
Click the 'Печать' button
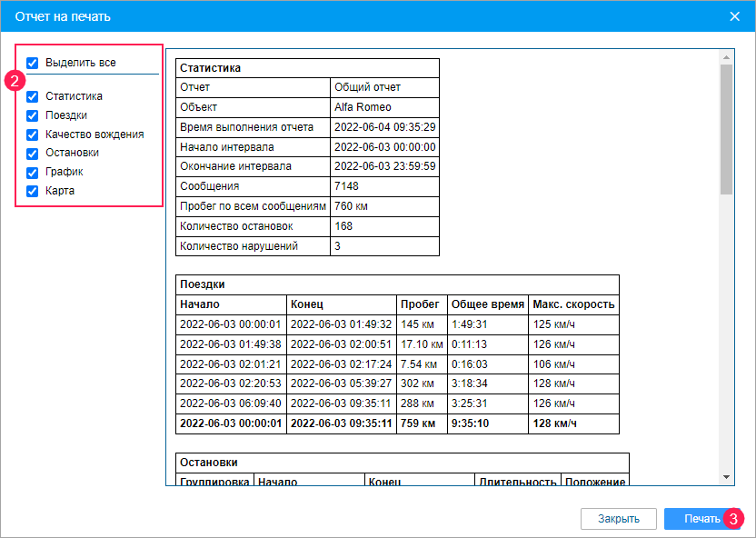pos(696,519)
